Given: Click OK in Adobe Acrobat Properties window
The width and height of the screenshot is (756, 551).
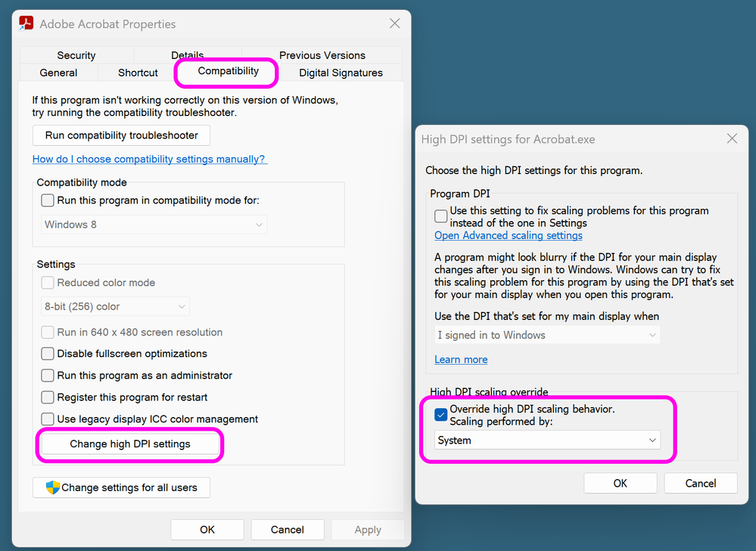Looking at the screenshot, I should [207, 530].
